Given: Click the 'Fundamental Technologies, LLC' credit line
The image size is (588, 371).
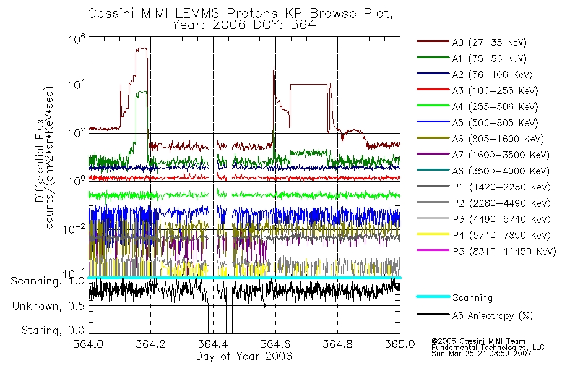Looking at the screenshot, I should click(488, 348).
